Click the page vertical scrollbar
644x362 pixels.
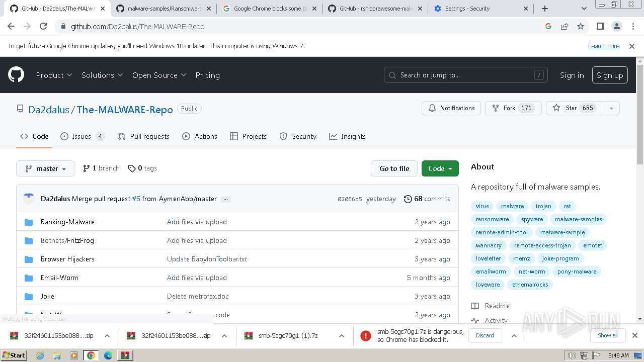click(640, 114)
